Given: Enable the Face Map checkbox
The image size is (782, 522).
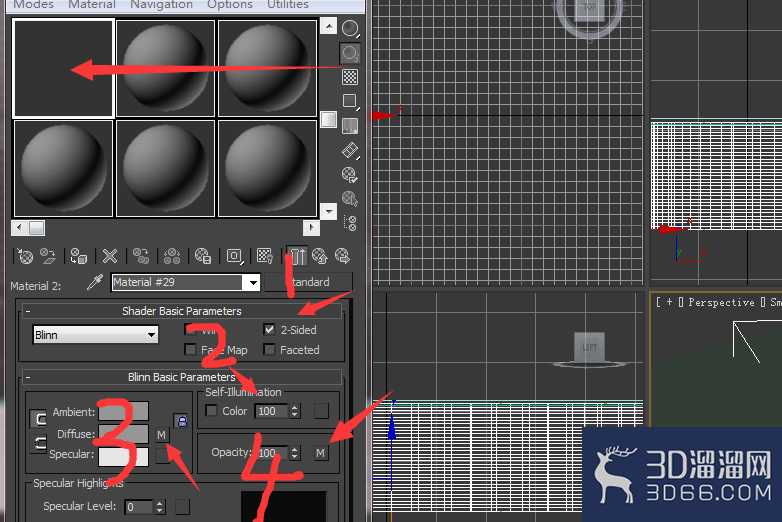Looking at the screenshot, I should [190, 349].
